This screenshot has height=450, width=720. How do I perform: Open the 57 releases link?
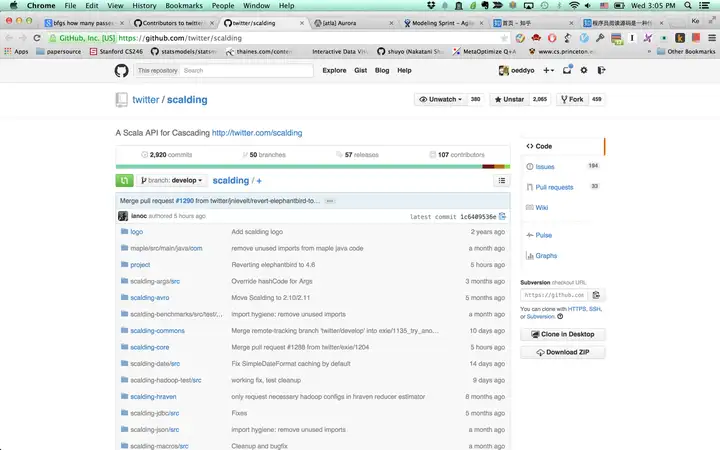pyautogui.click(x=358, y=155)
